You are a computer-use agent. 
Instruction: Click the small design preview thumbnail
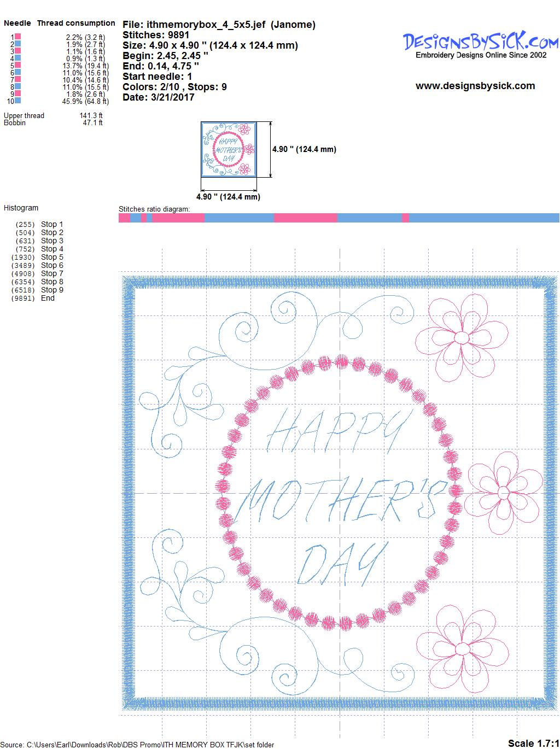[x=228, y=149]
